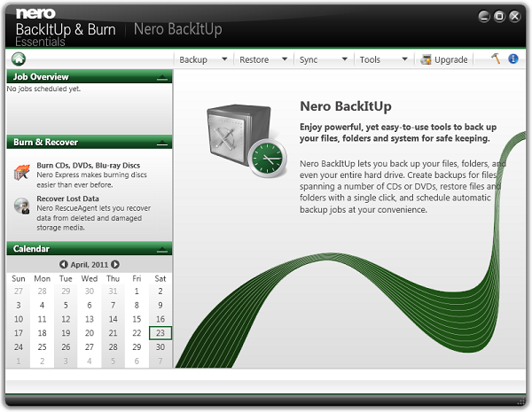
Task: Open Burn CDs, DVDs, Blu-ray Discs link
Action: click(x=88, y=166)
